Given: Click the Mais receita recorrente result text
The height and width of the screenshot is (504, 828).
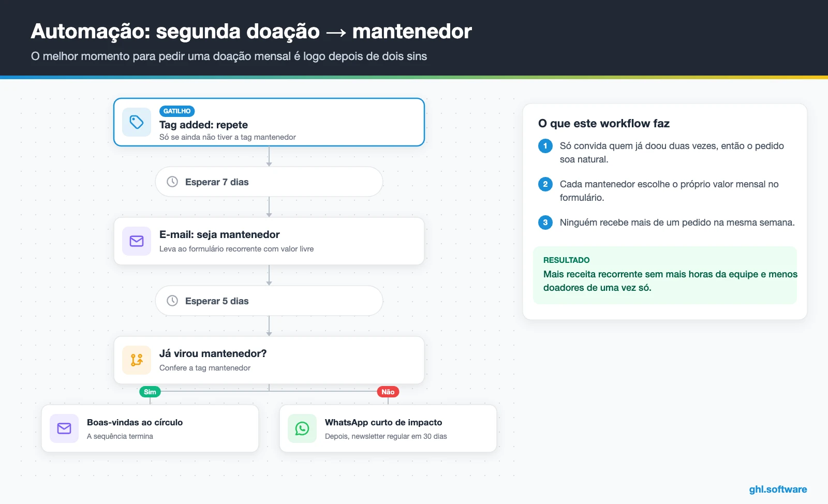Looking at the screenshot, I should 670,281.
